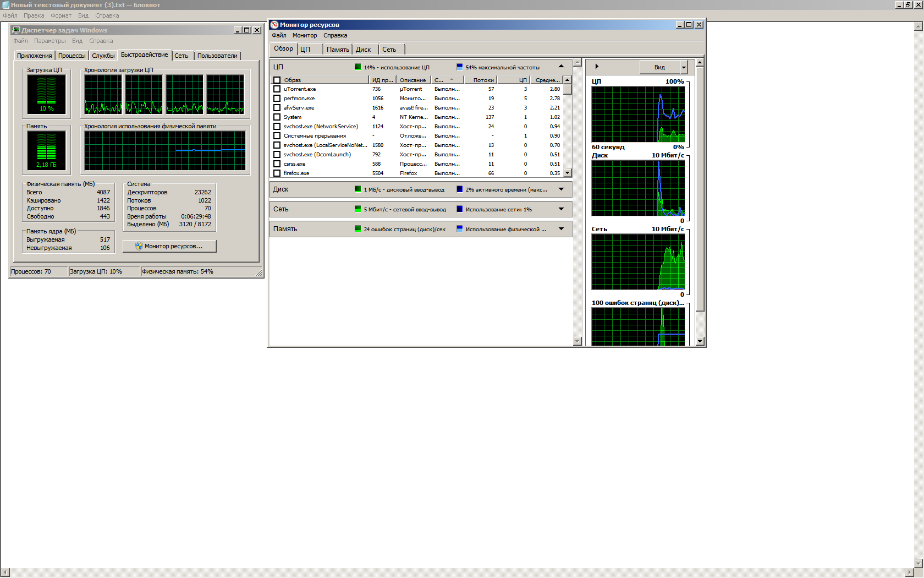Check the uTorrent.exe process checkbox

coord(277,89)
